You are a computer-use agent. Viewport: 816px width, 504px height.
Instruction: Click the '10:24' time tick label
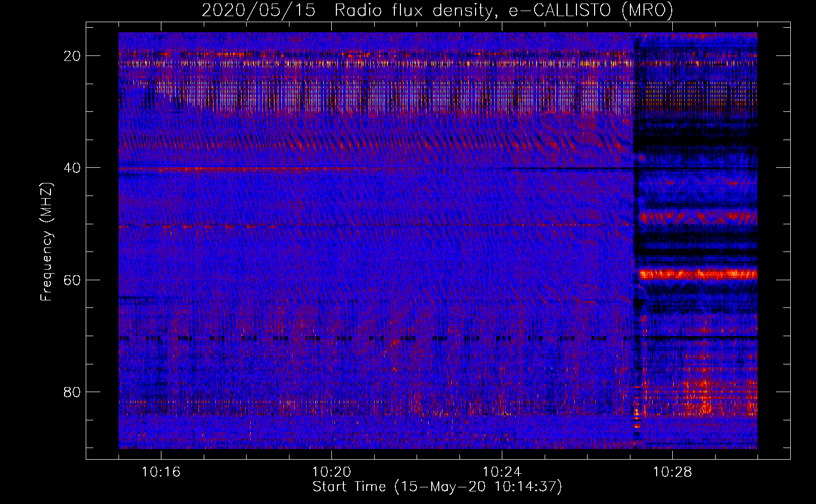(x=502, y=472)
